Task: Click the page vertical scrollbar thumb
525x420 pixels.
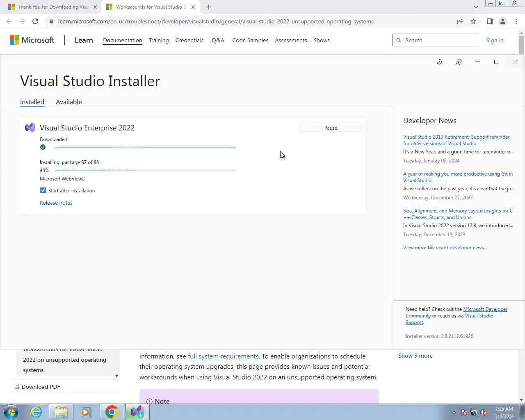Action: (521, 45)
